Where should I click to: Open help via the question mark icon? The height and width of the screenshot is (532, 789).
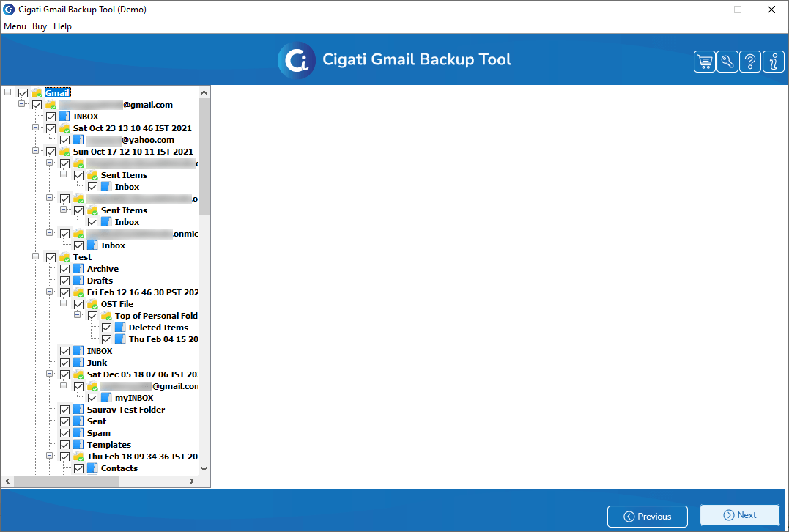[x=750, y=62]
